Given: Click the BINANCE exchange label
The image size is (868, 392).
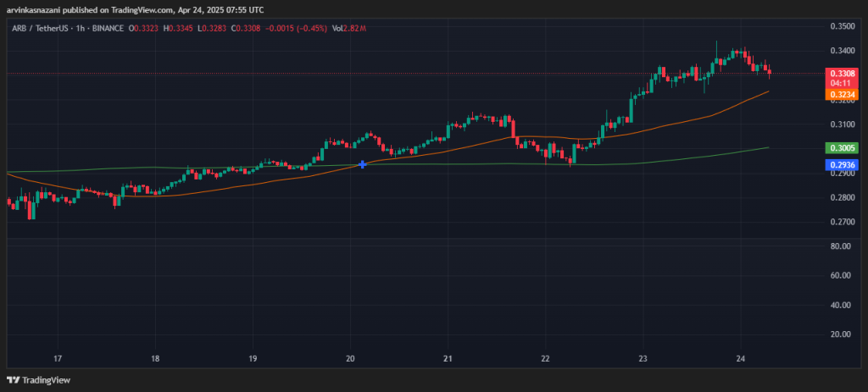Looking at the screenshot, I should 108,29.
